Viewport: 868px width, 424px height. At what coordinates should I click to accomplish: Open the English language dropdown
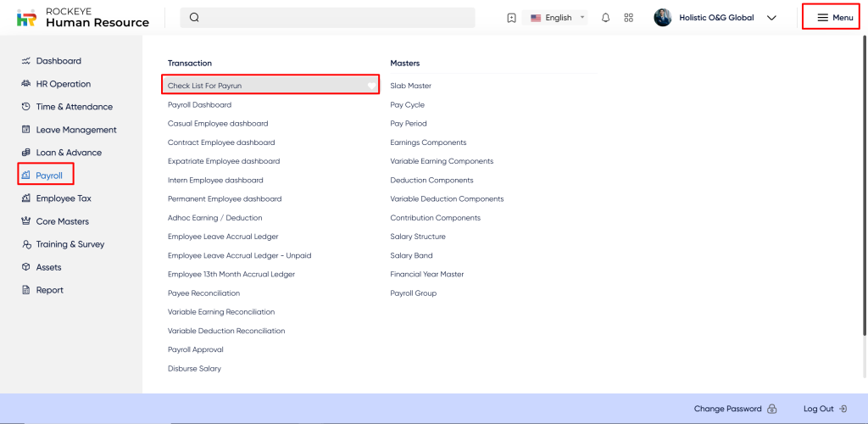tap(556, 18)
